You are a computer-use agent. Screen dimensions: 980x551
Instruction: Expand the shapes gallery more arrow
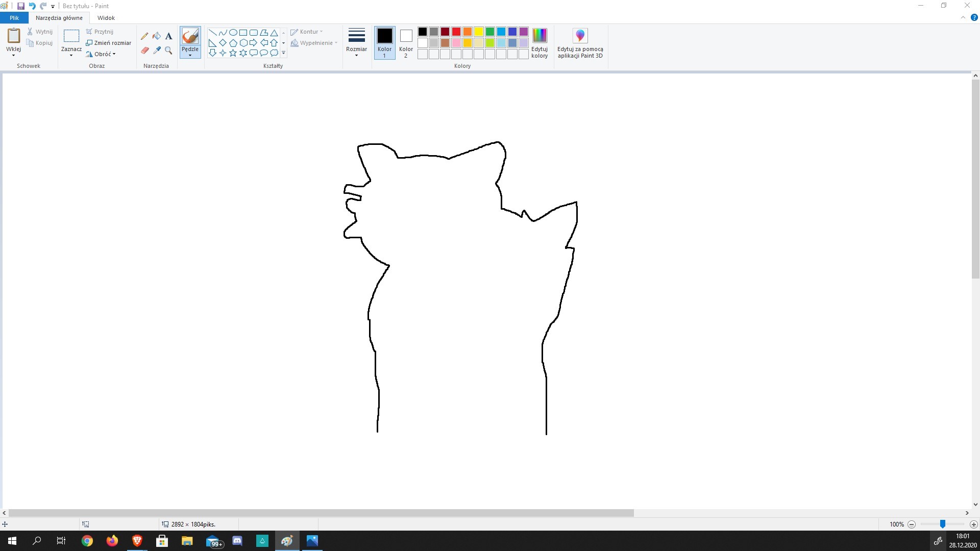[x=283, y=53]
